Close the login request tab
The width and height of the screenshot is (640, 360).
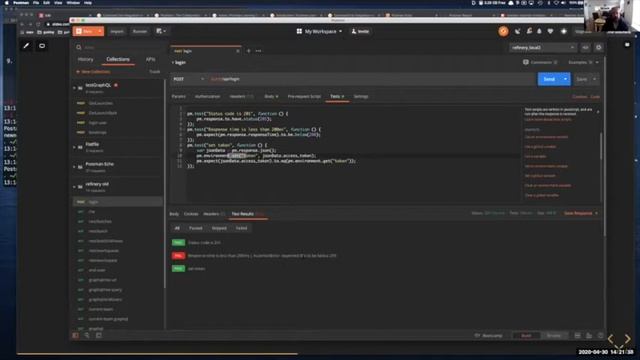point(238,51)
